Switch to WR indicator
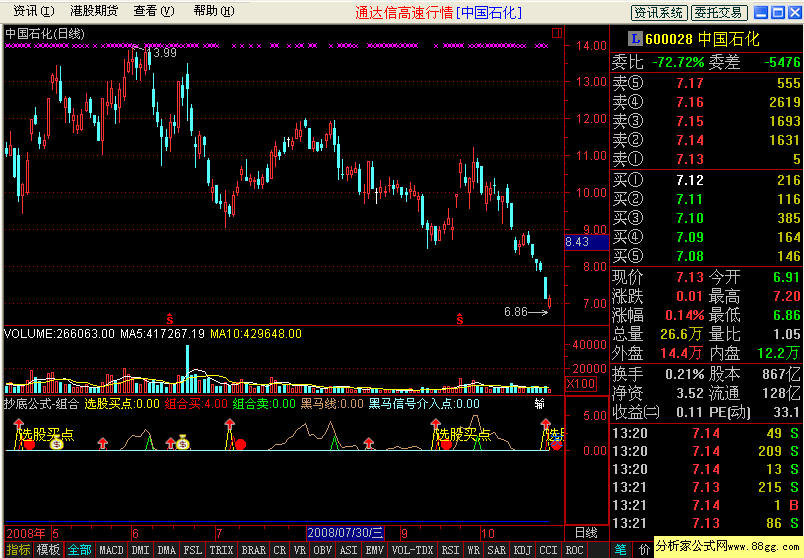Screen dimensions: 804x558 pos(474,550)
